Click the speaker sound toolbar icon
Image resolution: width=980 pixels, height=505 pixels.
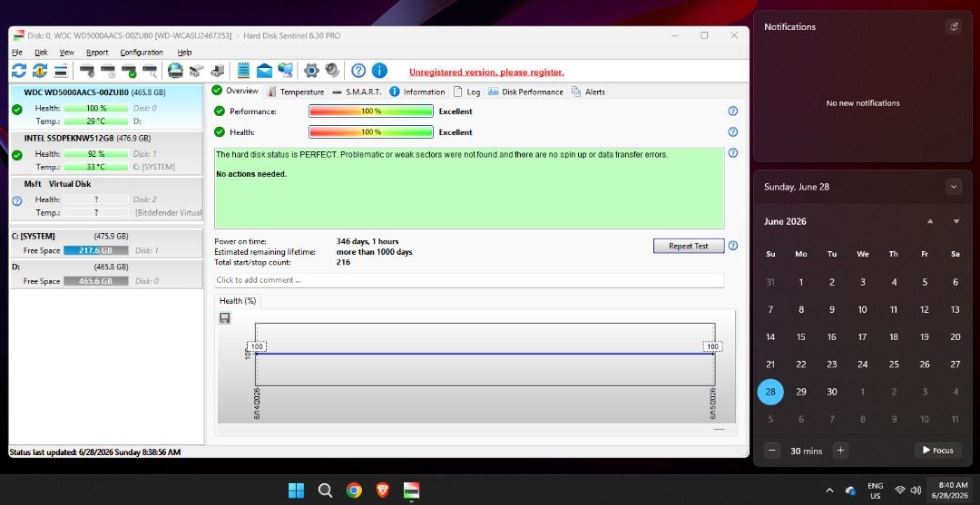(332, 71)
